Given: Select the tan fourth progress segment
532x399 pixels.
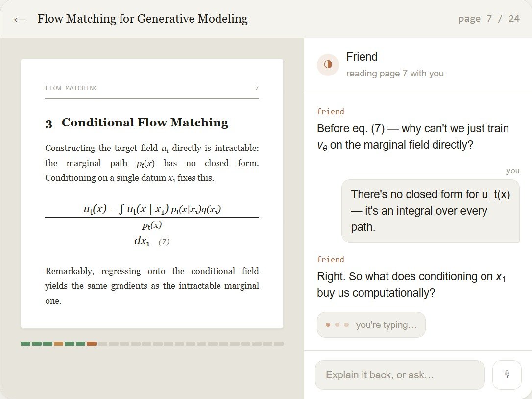Looking at the screenshot, I should click(x=58, y=344).
